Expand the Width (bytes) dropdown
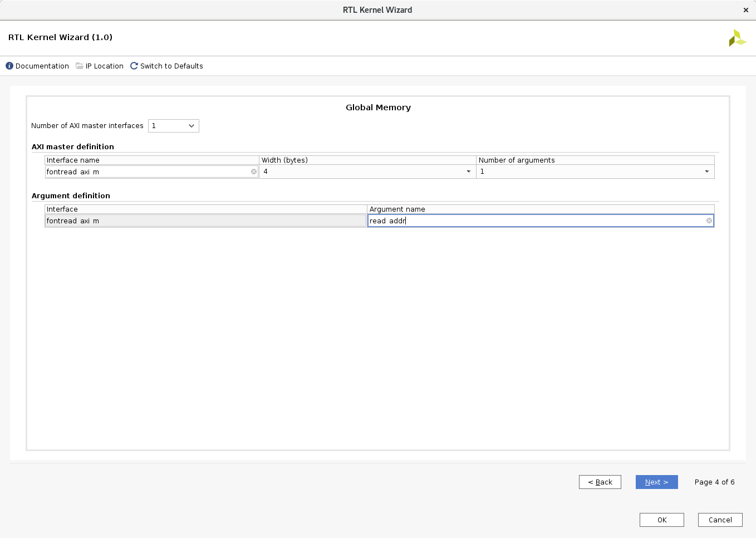 (x=468, y=172)
